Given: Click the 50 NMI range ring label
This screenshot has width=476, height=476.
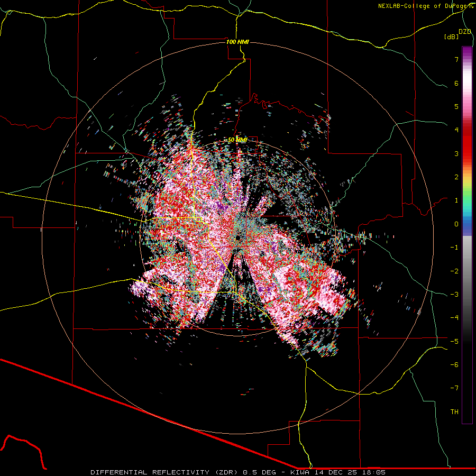Looking at the screenshot, I should (237, 140).
